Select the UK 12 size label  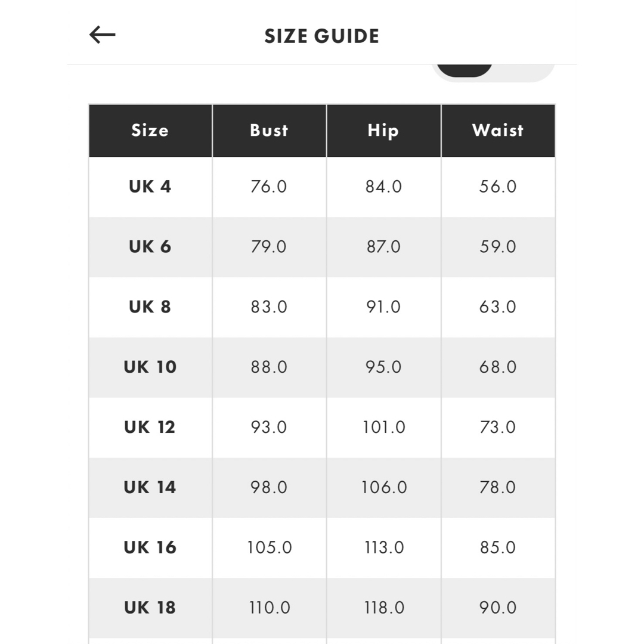150,427
